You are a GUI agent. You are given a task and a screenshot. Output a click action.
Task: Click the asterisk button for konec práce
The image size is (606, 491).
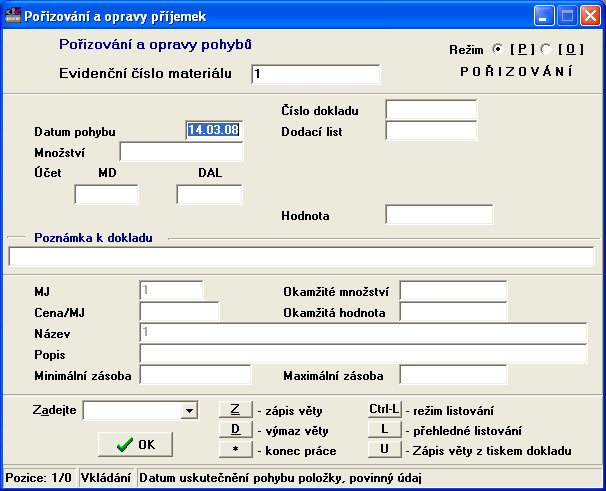pos(236,450)
